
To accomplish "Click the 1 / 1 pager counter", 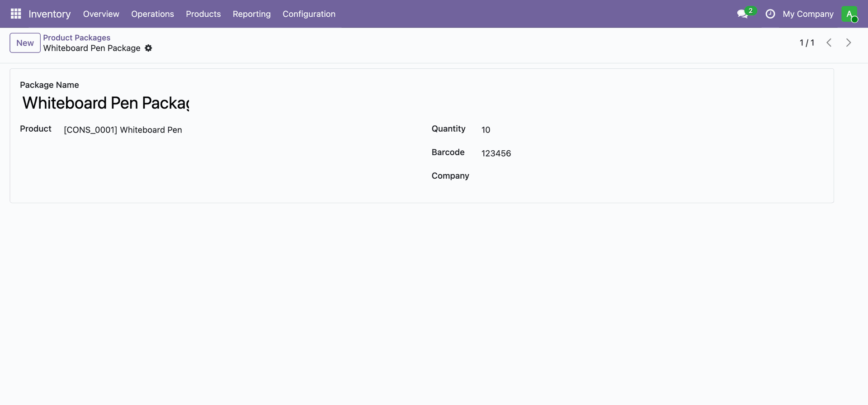I will pyautogui.click(x=807, y=43).
